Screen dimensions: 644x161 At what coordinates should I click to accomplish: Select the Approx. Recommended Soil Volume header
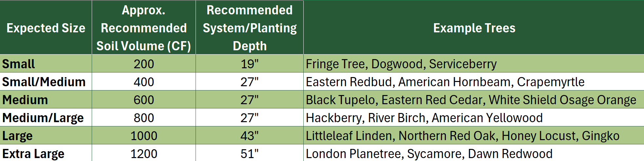point(144,27)
